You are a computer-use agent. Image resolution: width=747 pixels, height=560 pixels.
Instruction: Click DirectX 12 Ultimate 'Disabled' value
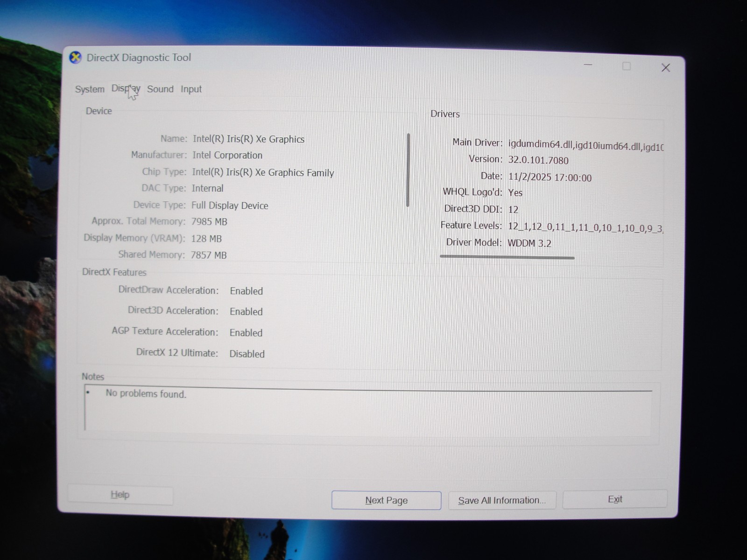tap(247, 354)
